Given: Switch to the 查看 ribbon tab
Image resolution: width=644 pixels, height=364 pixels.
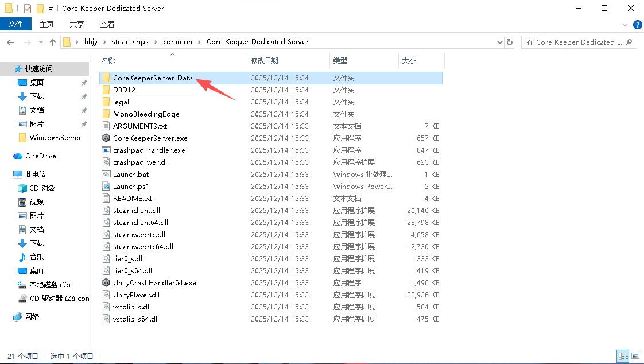Looking at the screenshot, I should pos(107,24).
